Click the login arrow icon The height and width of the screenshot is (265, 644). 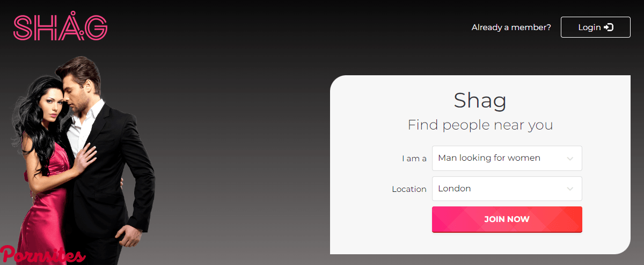click(x=609, y=27)
